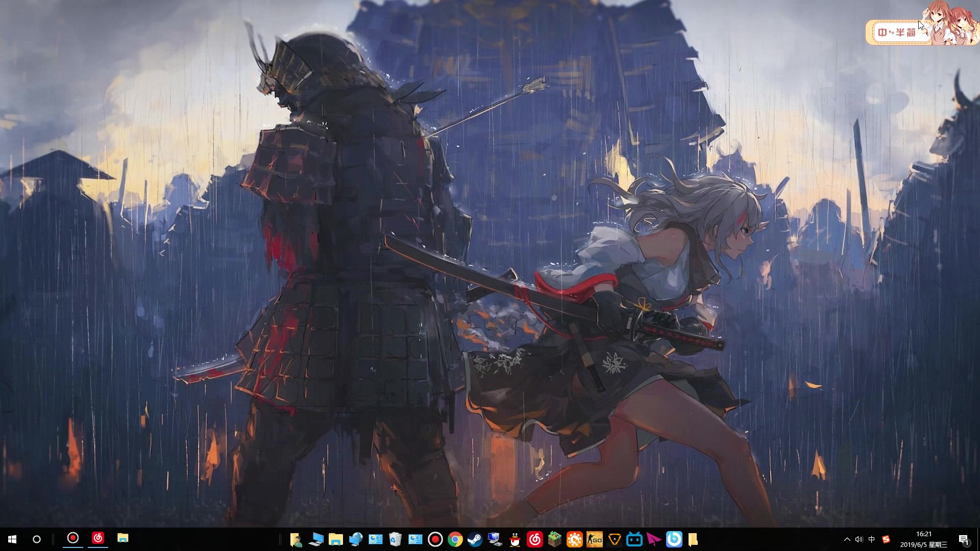Image resolution: width=980 pixels, height=551 pixels.
Task: Launch QQ penguin messenger
Action: pos(514,539)
